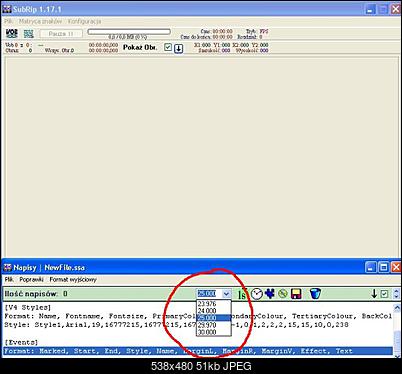This screenshot has height=374, width=402.
Task: Click the [V4 Styles] line
Action: tap(28, 307)
